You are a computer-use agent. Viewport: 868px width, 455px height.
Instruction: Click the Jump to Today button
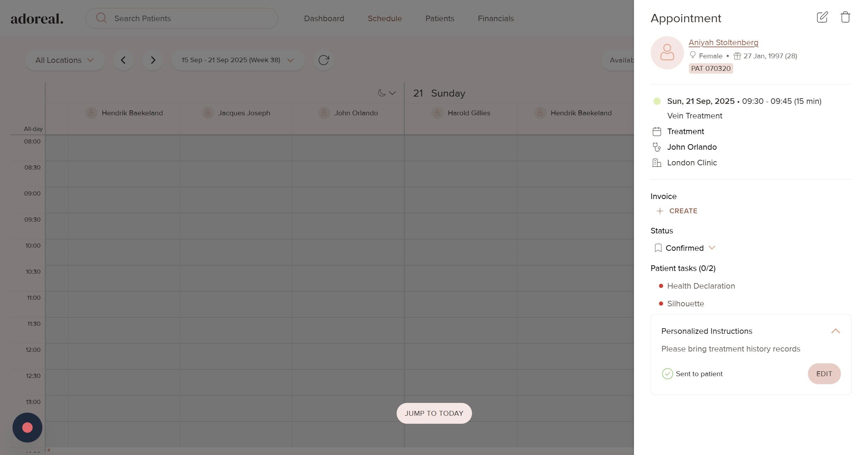click(x=434, y=413)
